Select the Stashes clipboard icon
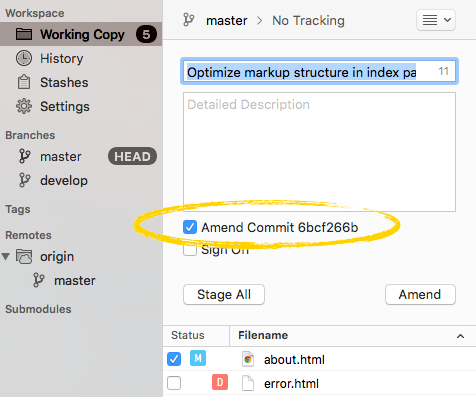This screenshot has width=476, height=397. [x=24, y=82]
